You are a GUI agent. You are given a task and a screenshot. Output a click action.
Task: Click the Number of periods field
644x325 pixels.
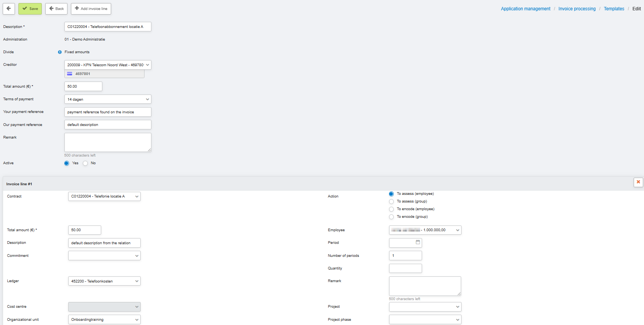(405, 256)
